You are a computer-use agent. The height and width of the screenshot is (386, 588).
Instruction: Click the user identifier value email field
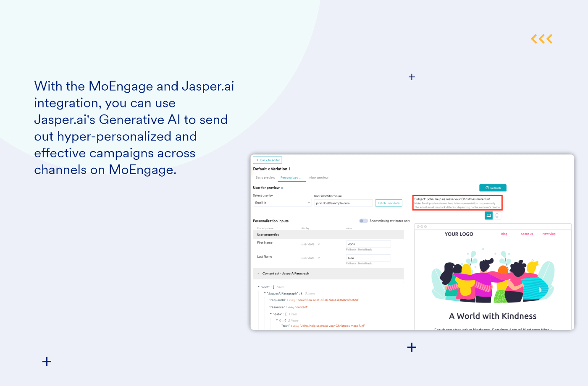(x=343, y=203)
